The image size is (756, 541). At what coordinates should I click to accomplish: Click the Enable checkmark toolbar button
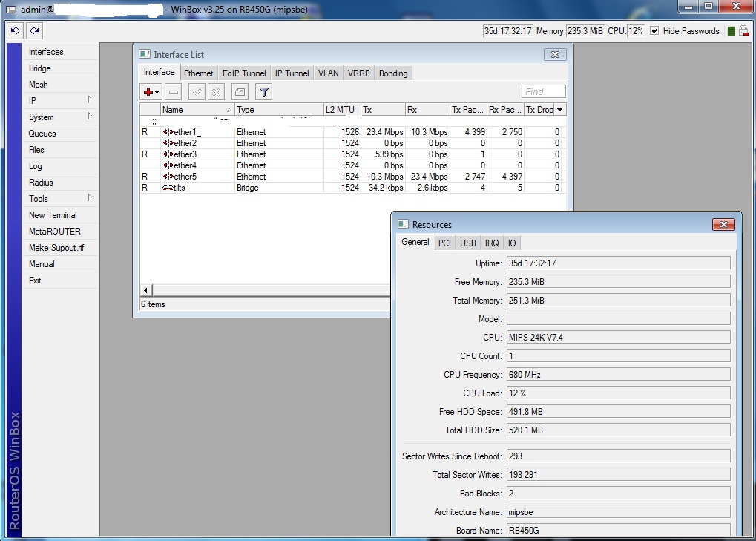coord(197,91)
